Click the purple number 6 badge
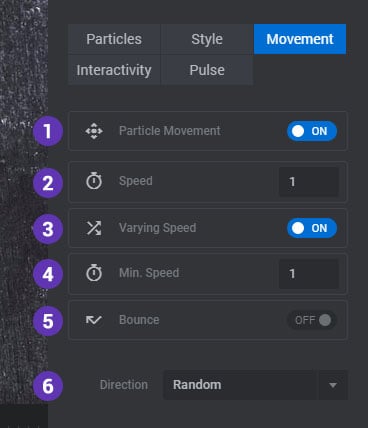Image resolution: width=368 pixels, height=428 pixels. point(48,386)
